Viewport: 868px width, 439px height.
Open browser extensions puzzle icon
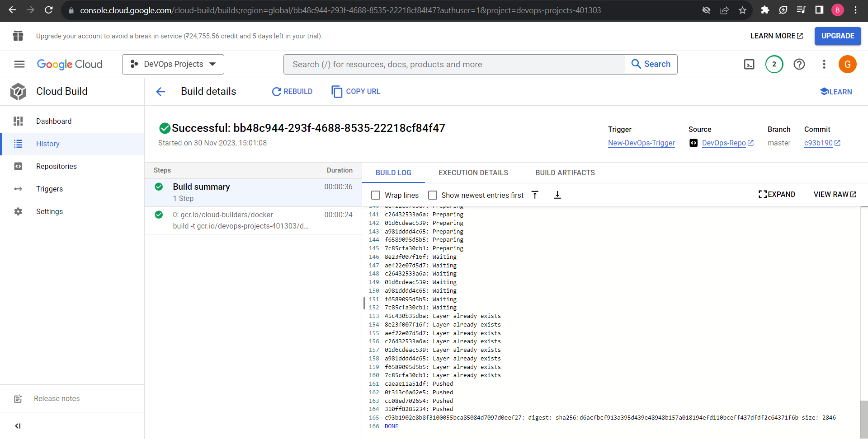[x=765, y=10]
